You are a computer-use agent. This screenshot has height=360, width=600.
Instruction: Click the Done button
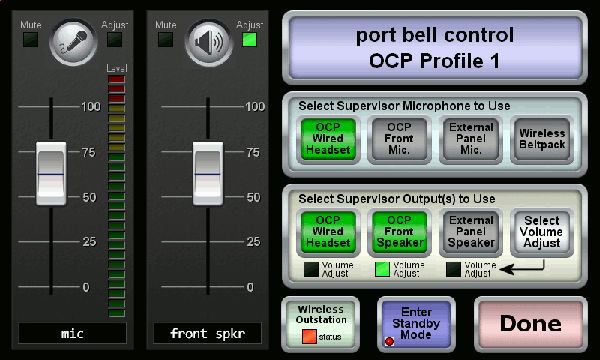point(531,324)
